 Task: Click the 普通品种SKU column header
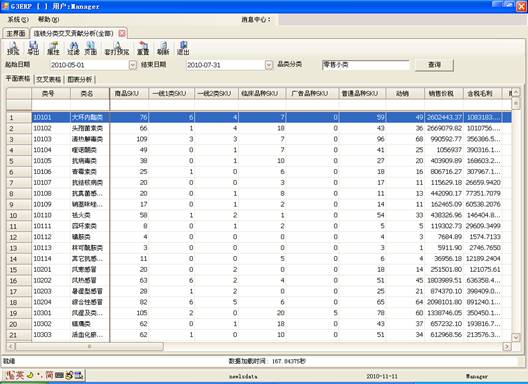pyautogui.click(x=362, y=93)
